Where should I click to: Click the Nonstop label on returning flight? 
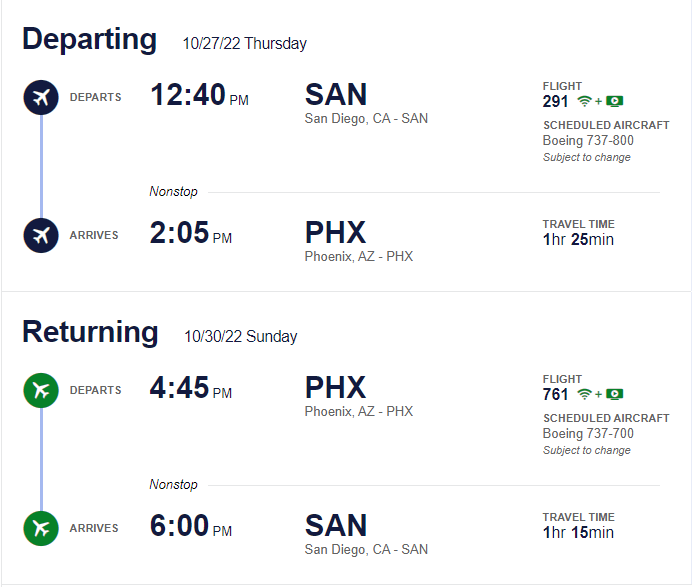point(173,485)
